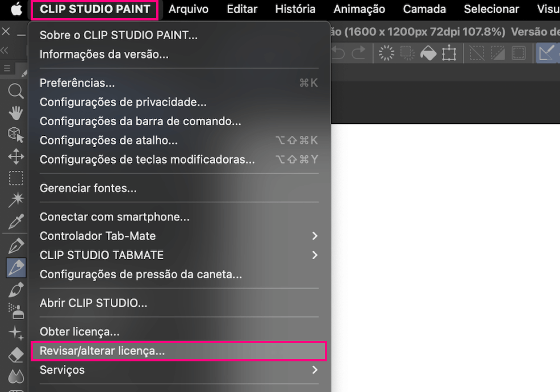This screenshot has height=392, width=560.
Task: Select the Zoom magnifier tool
Action: point(16,91)
